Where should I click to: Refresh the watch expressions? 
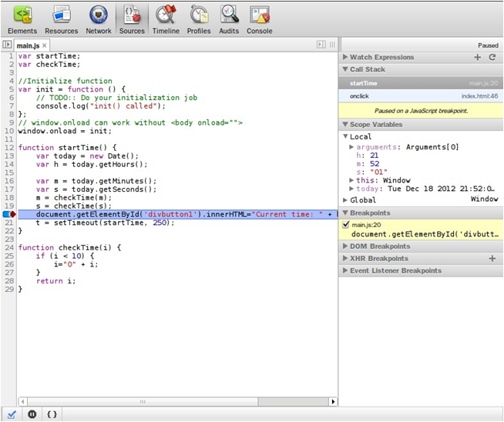pos(492,57)
